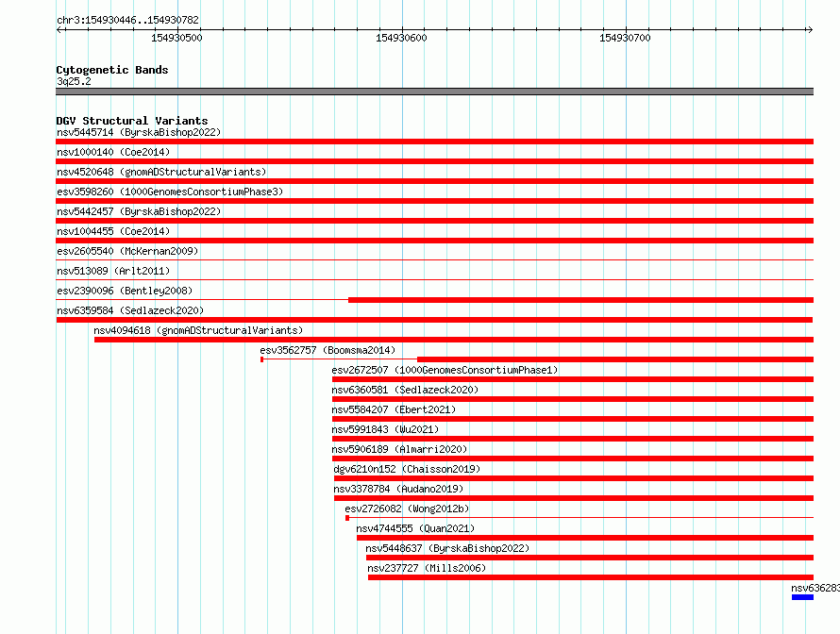Click the red bar under nsv4094618
The image size is (840, 634).
pos(454,340)
